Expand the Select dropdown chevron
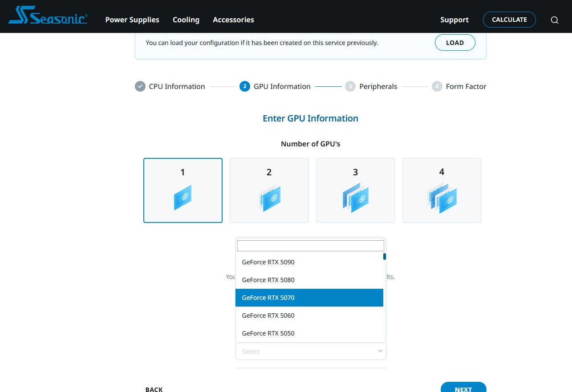The image size is (572, 392). coord(380,351)
